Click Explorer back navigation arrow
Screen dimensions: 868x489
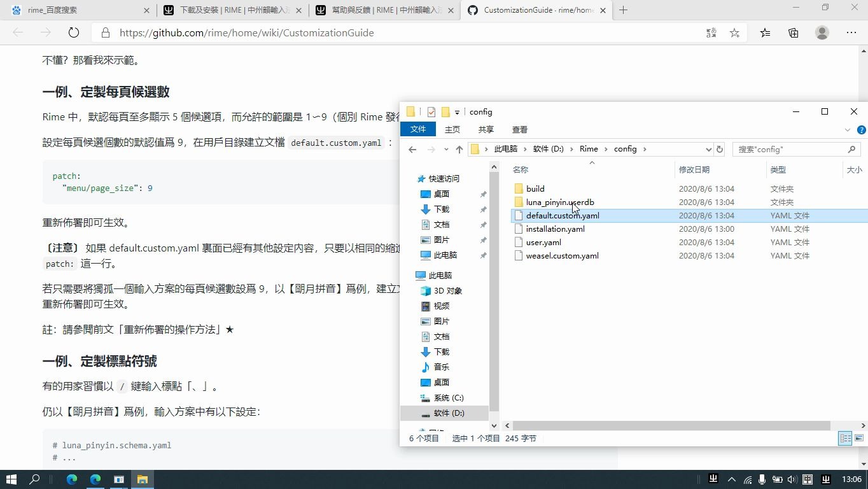pyautogui.click(x=412, y=149)
